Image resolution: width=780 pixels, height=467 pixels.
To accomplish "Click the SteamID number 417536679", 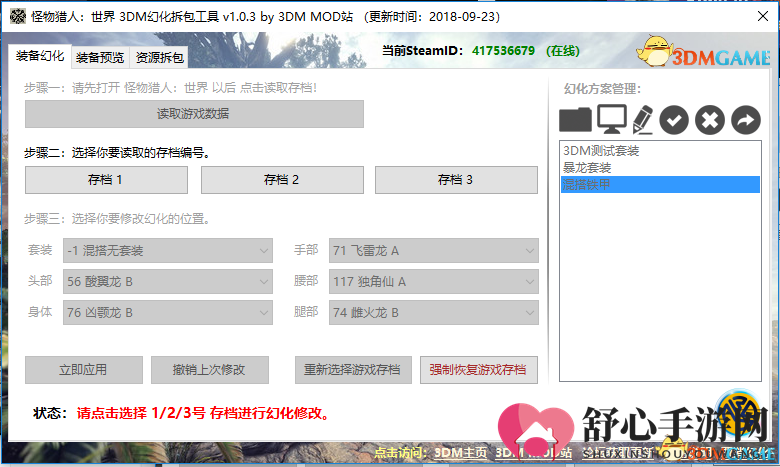I will 503,51.
